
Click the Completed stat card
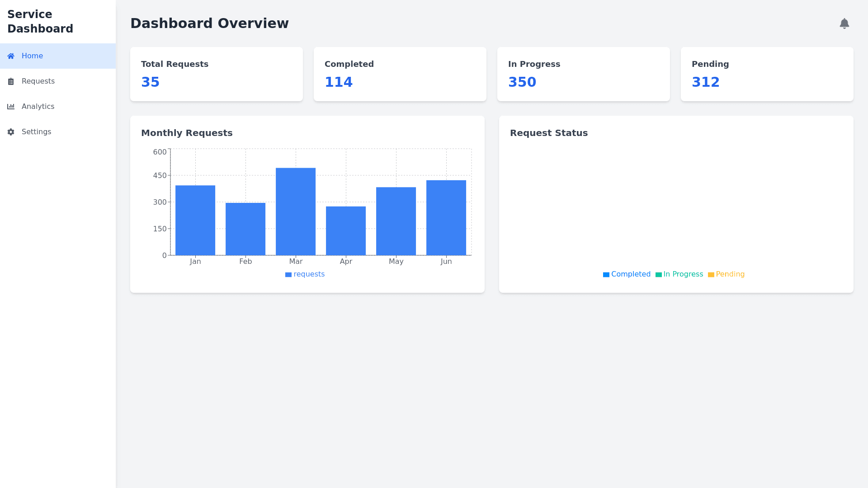click(x=400, y=74)
